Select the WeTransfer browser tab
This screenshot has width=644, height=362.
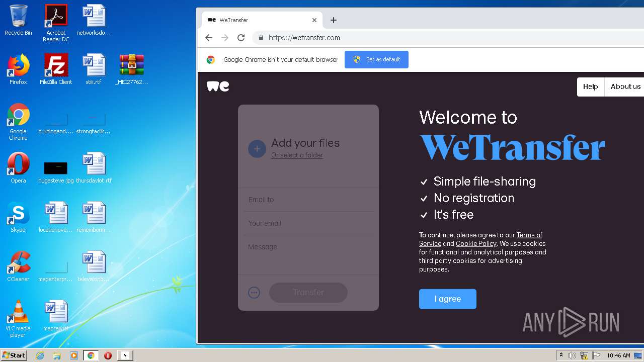262,20
